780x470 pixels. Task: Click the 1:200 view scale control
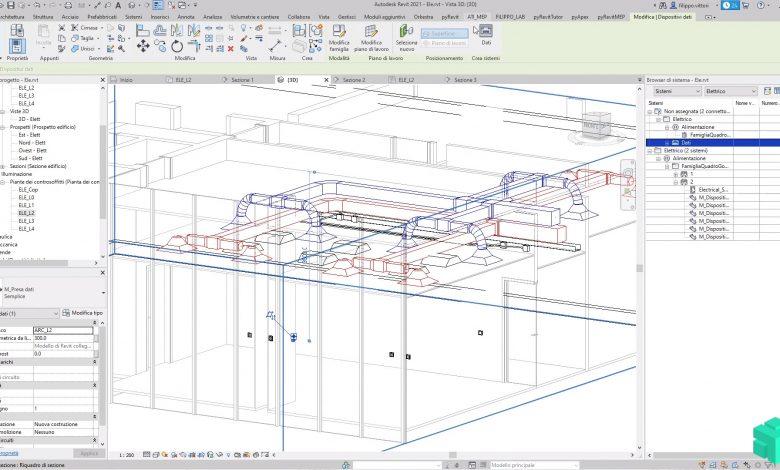128,454
